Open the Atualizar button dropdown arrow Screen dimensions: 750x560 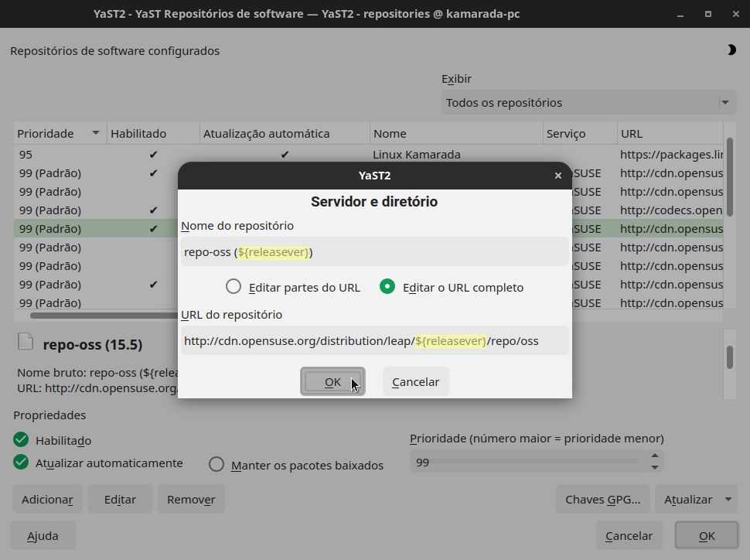728,499
